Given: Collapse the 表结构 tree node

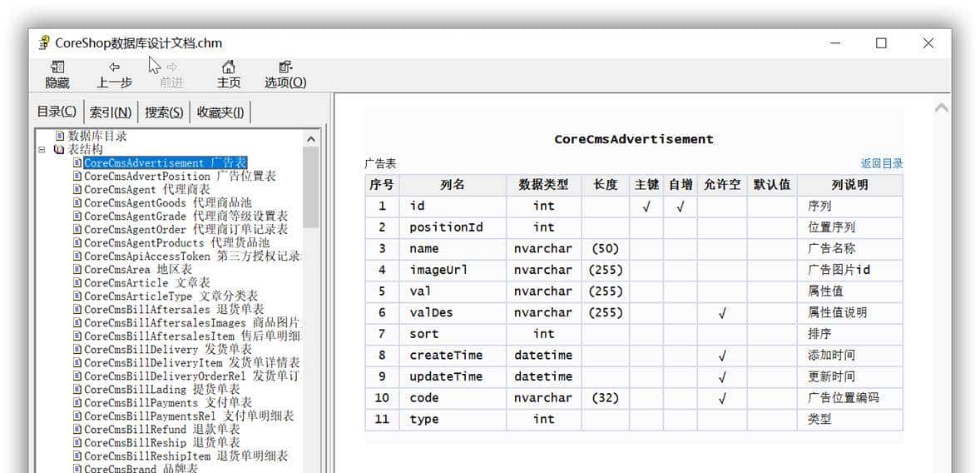Looking at the screenshot, I should tap(42, 150).
